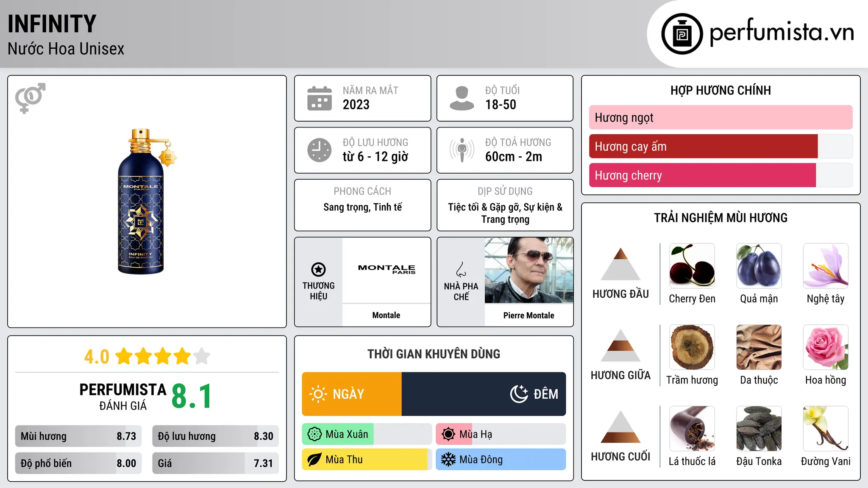
Task: Select the NGÀY daytime segment
Action: tap(352, 394)
